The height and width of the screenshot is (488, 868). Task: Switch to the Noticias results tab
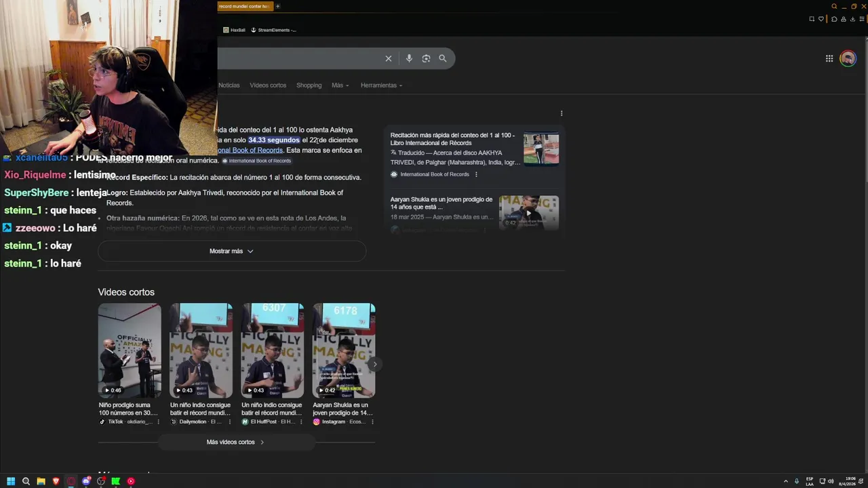tap(229, 85)
